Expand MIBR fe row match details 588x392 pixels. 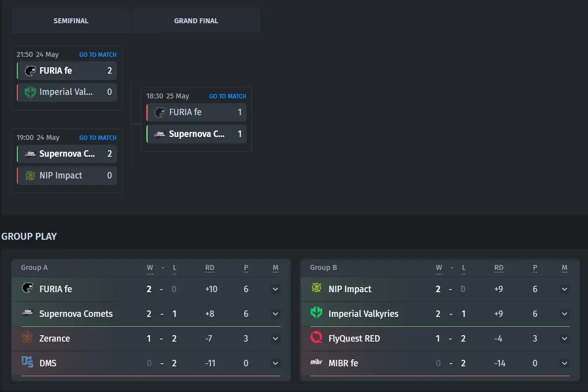tap(564, 363)
